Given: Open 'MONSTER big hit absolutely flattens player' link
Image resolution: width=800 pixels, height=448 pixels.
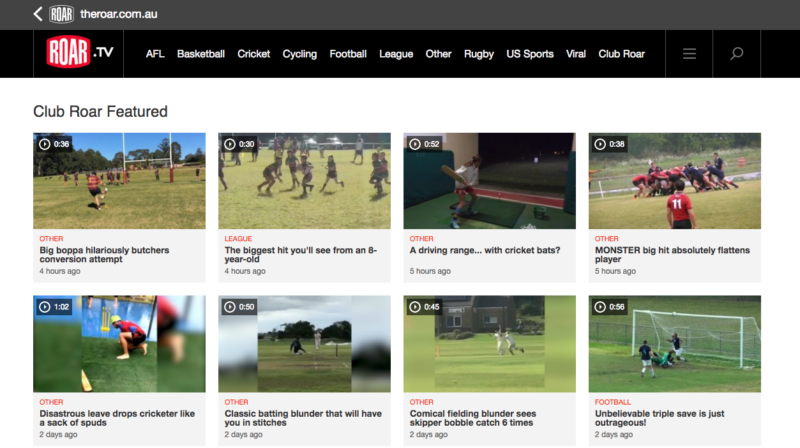Looking at the screenshot, I should [664, 255].
